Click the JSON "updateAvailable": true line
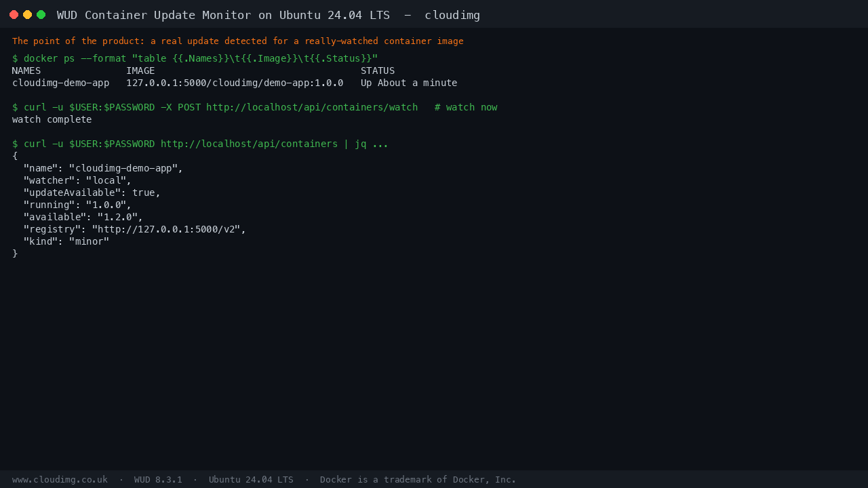The height and width of the screenshot is (488, 868). pos(92,192)
